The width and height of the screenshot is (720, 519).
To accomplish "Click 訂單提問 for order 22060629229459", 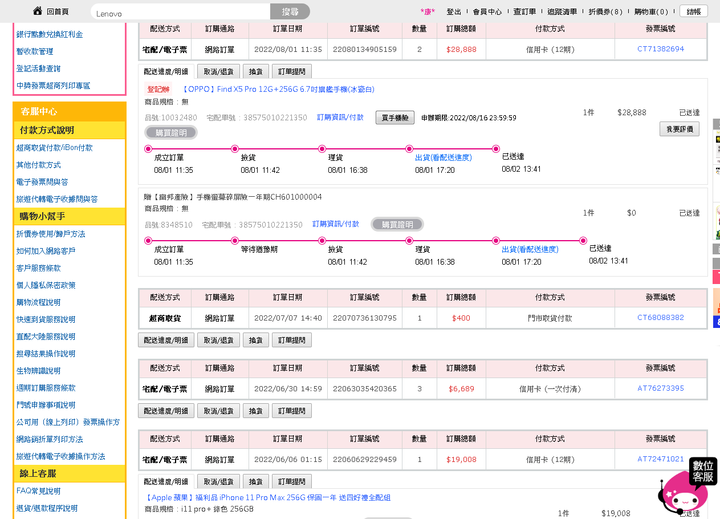I will tap(292, 481).
